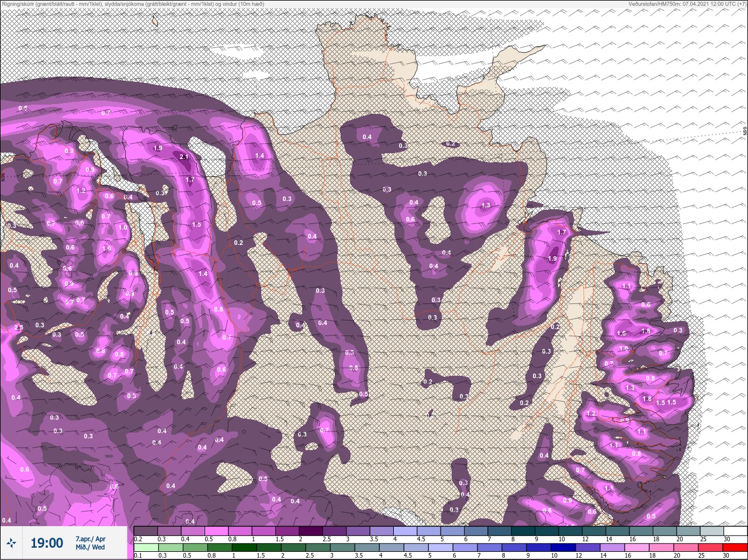Screen dimensions: 748x560
Task: Select the lower blue legend swatch labelled 6
Action: (x=465, y=548)
